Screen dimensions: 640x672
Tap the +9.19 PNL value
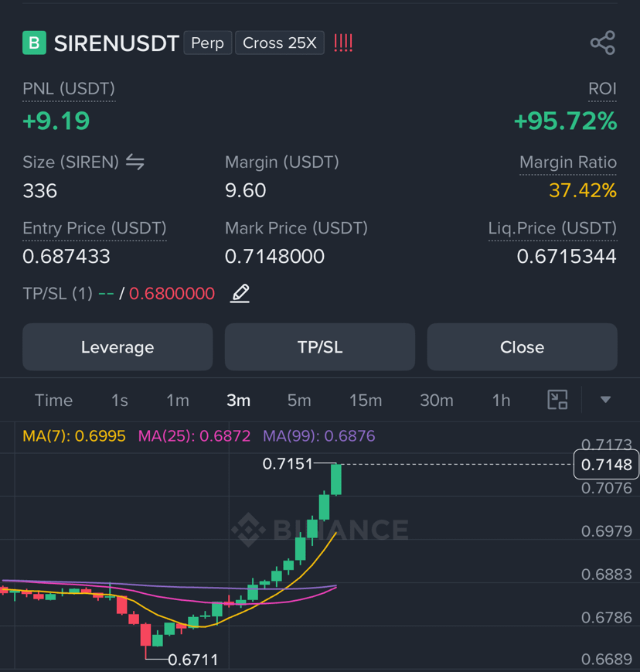coord(56,121)
